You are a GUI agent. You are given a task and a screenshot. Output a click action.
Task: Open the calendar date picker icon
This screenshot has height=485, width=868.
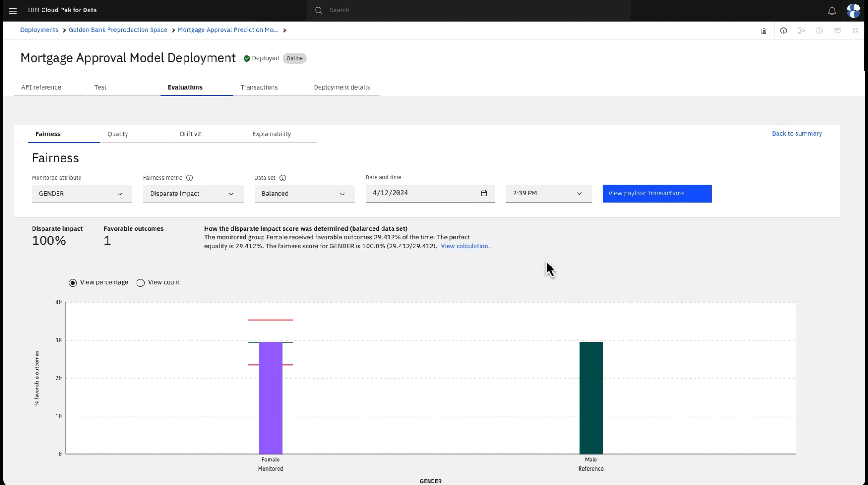coord(484,194)
